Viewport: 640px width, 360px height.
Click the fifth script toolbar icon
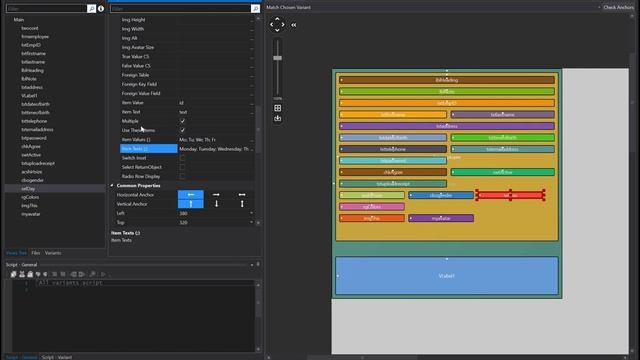(x=45, y=274)
